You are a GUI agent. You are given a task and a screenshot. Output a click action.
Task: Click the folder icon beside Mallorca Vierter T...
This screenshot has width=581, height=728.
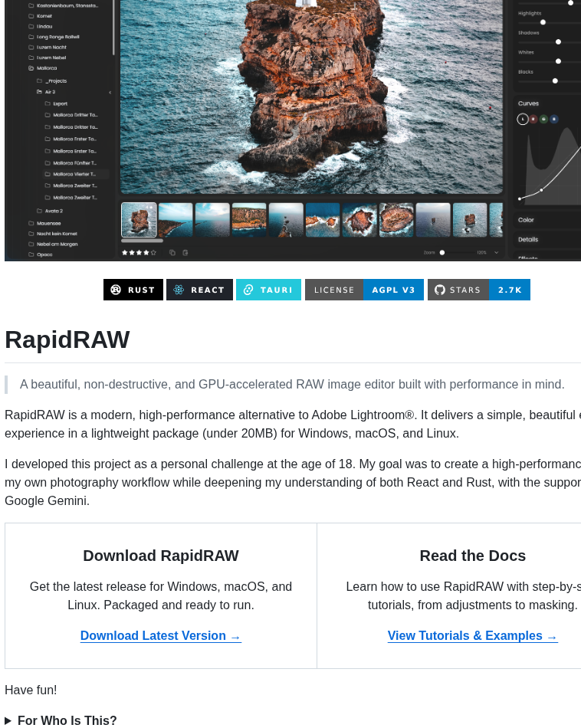coord(48,174)
